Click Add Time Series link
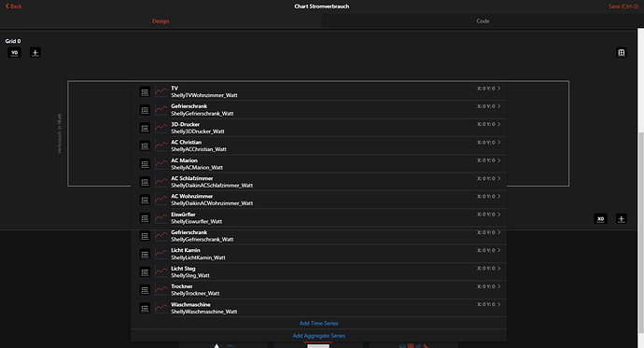Viewport: 644px width, 348px height. [x=318, y=324]
